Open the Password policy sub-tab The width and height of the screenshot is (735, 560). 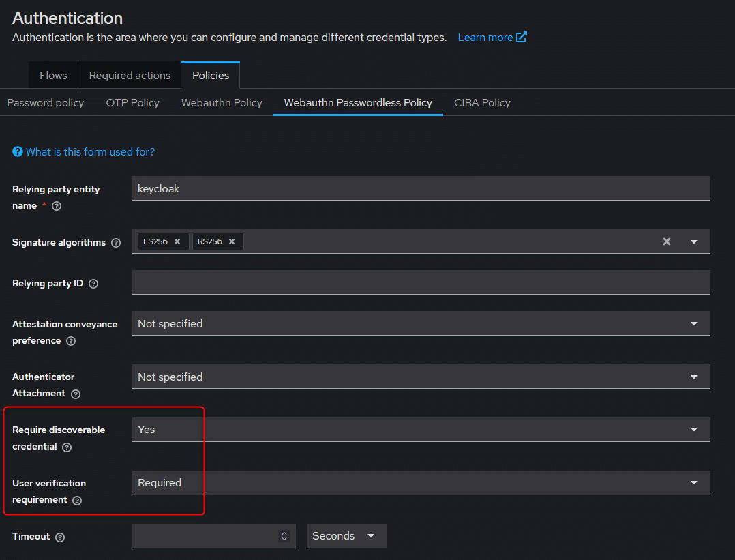(46, 103)
